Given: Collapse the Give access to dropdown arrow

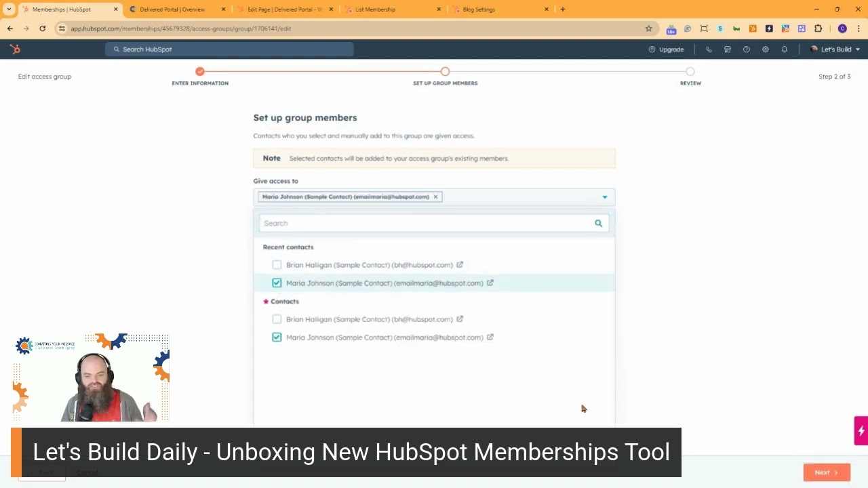Looking at the screenshot, I should (605, 197).
